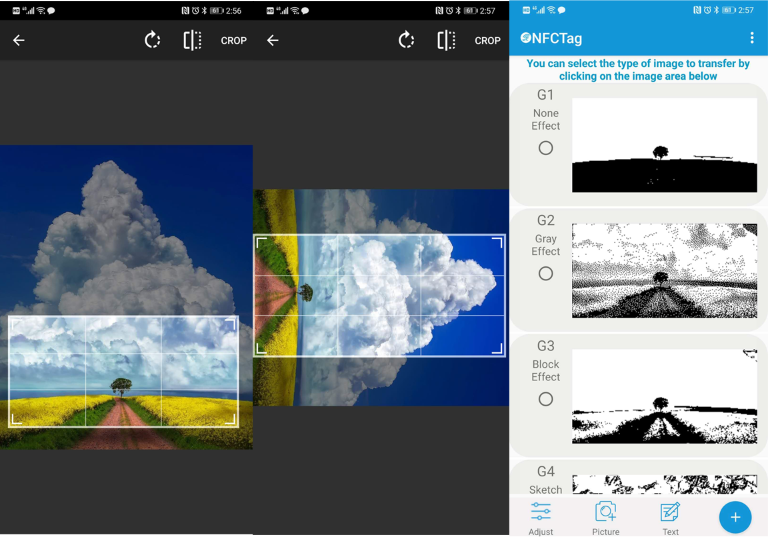Select G3 Block Effect radio button
769x537 pixels.
pos(545,399)
